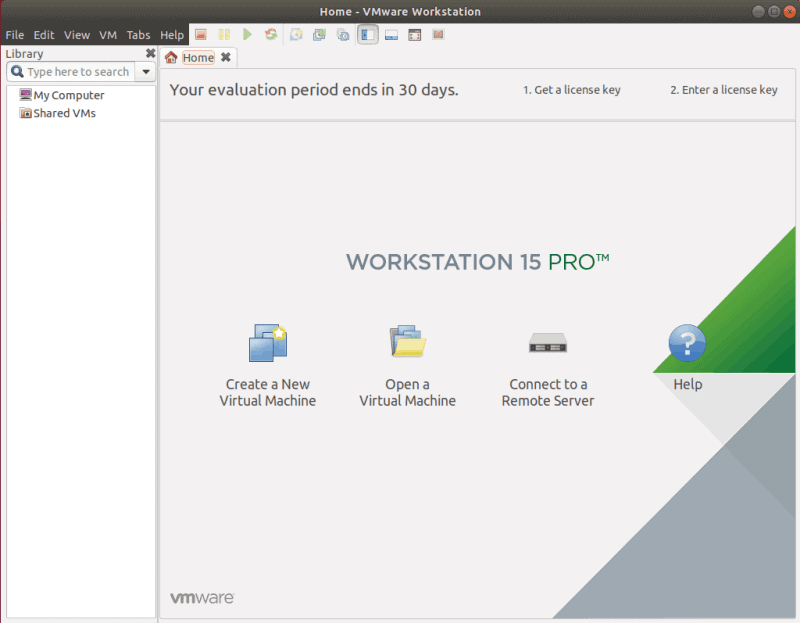This screenshot has width=800, height=623.
Task: Open the Edit menu
Action: coord(44,35)
